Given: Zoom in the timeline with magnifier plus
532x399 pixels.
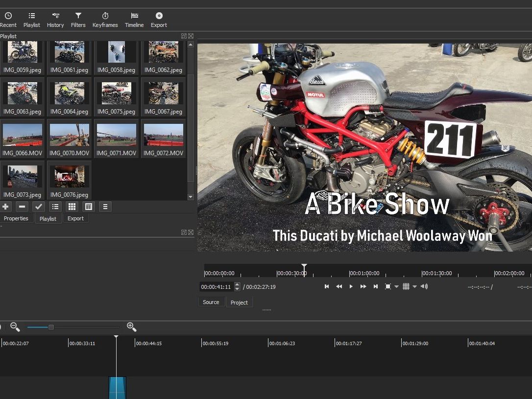Looking at the screenshot, I should click(x=131, y=327).
